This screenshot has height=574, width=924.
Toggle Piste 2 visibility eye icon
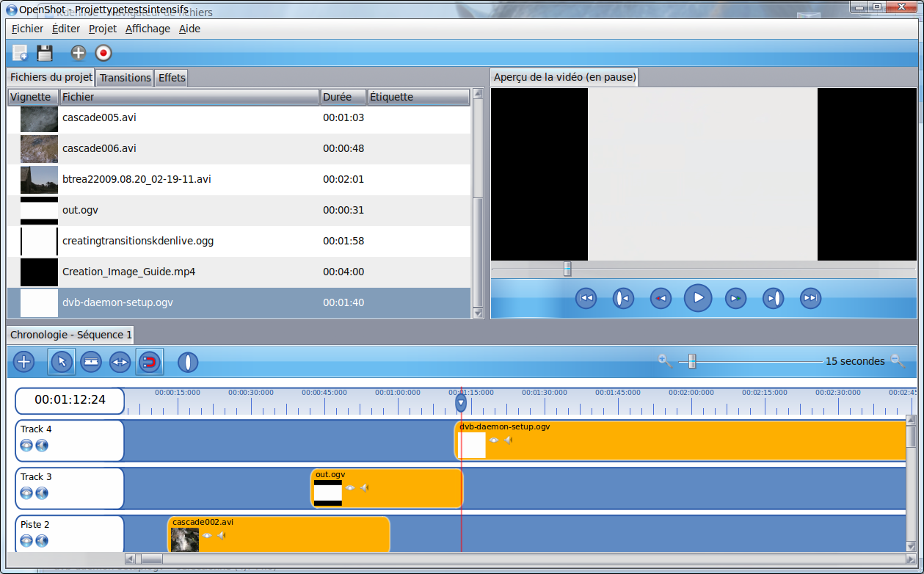pos(26,541)
